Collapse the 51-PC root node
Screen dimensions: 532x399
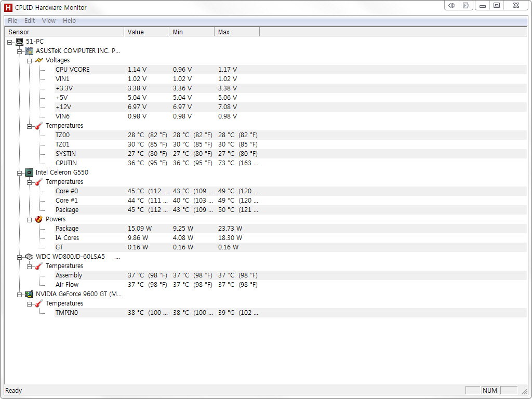[10, 42]
